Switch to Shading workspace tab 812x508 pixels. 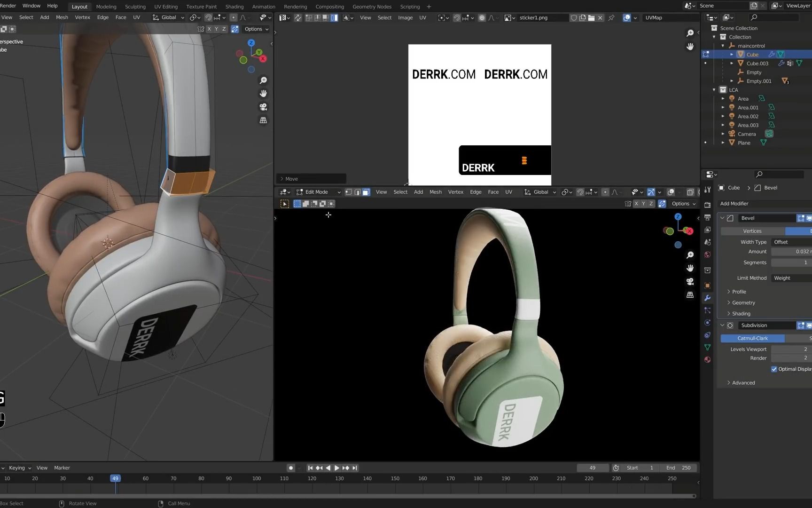tap(234, 7)
